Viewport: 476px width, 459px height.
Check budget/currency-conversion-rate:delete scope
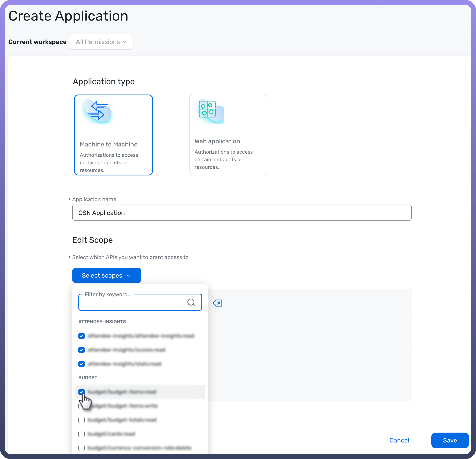[x=82, y=448]
